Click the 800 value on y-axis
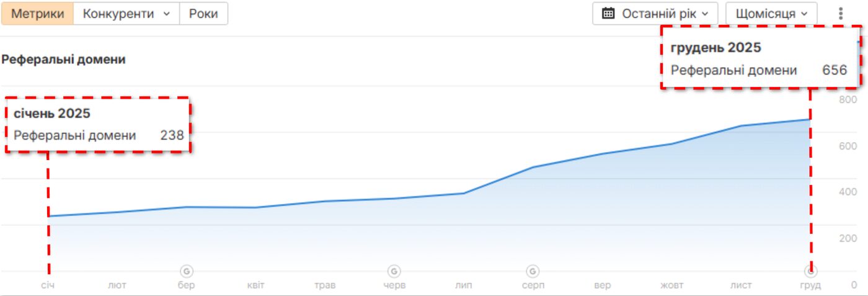This screenshot has width=868, height=296. [x=848, y=100]
